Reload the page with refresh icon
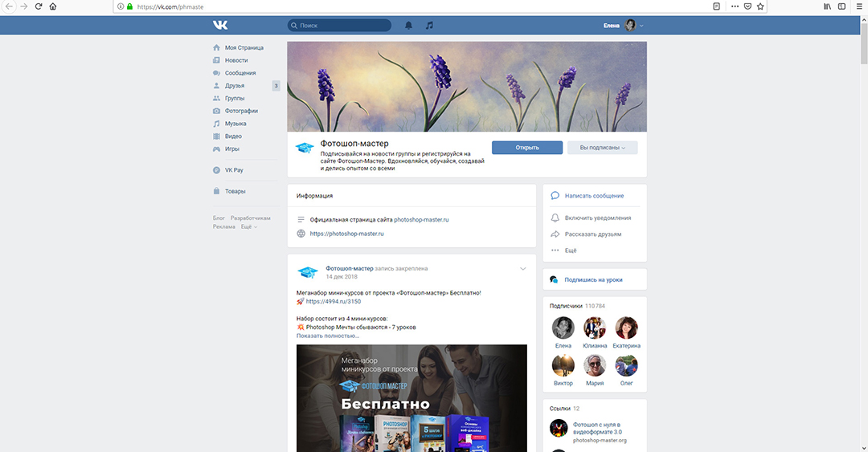 pyautogui.click(x=39, y=6)
